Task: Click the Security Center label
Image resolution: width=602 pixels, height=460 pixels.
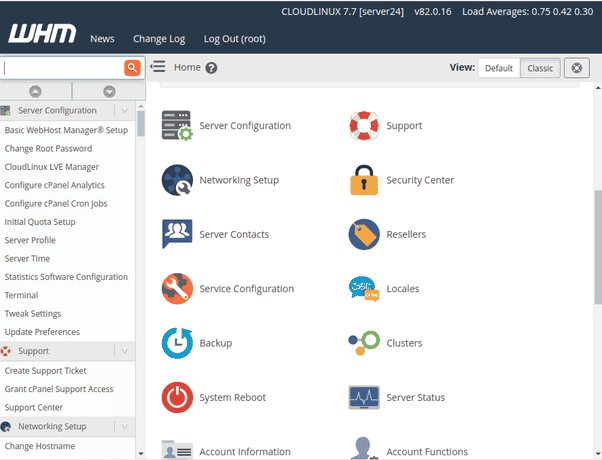Action: [420, 180]
